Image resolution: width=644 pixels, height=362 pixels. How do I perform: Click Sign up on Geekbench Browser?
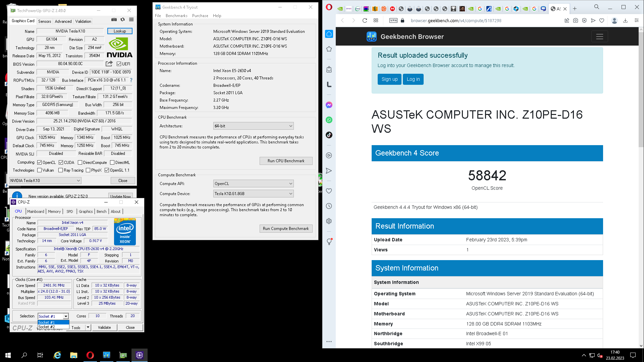pos(389,79)
